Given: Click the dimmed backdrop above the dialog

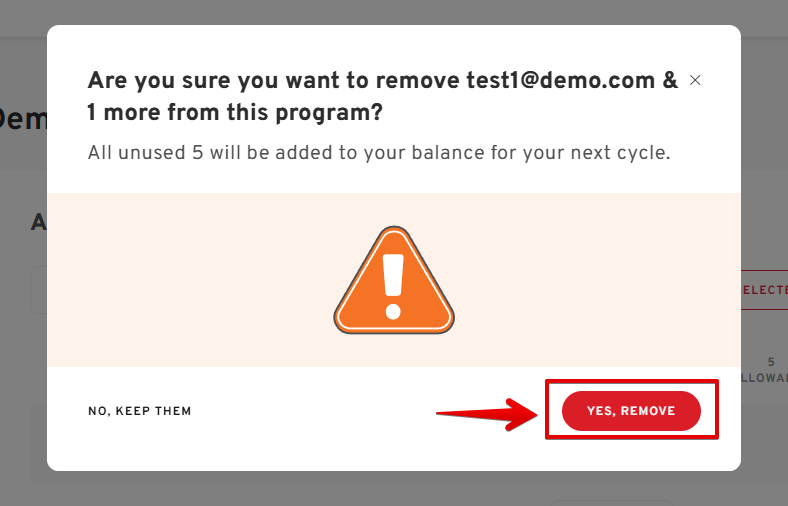Looking at the screenshot, I should pos(394,12).
